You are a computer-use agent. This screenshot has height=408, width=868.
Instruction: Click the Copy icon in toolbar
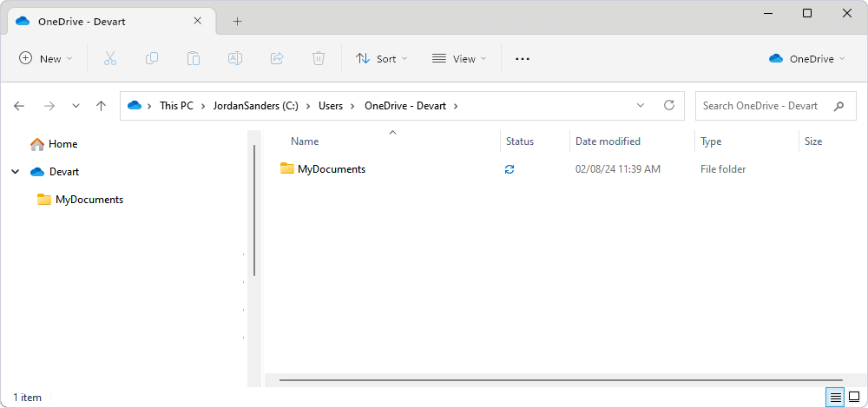coord(152,58)
